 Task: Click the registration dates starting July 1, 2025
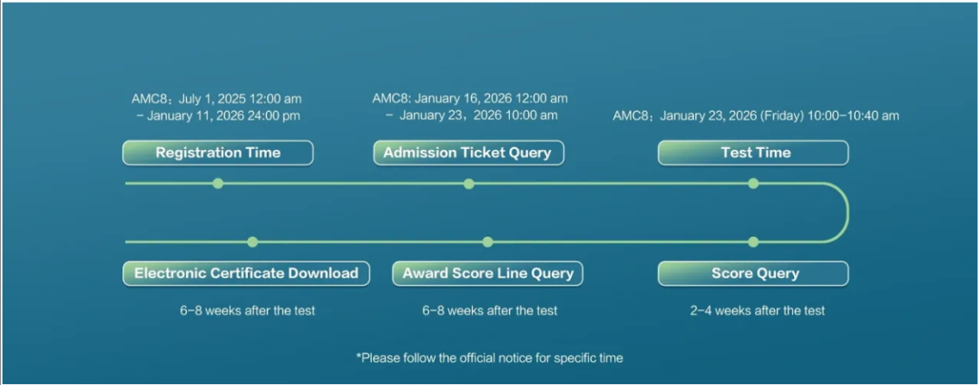217,107
